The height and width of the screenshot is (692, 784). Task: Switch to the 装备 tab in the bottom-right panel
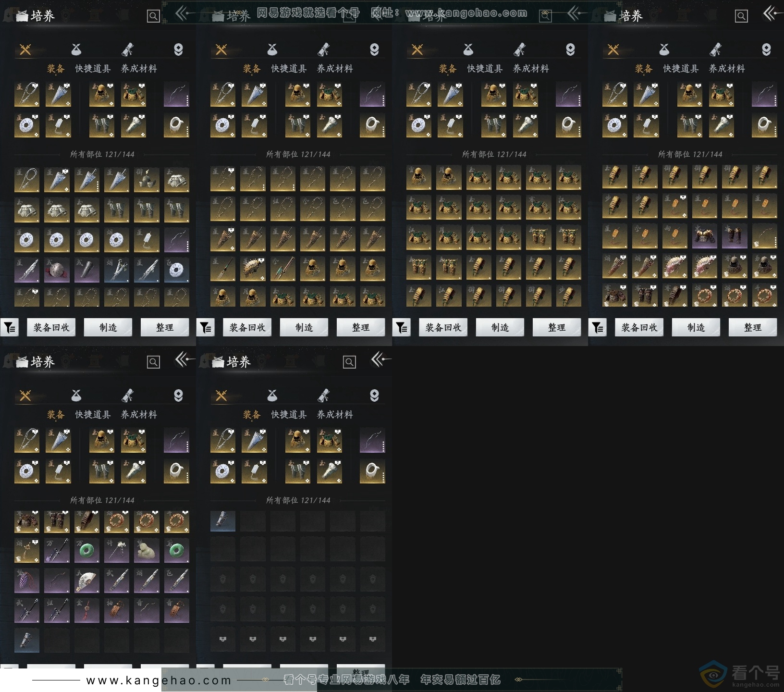252,415
